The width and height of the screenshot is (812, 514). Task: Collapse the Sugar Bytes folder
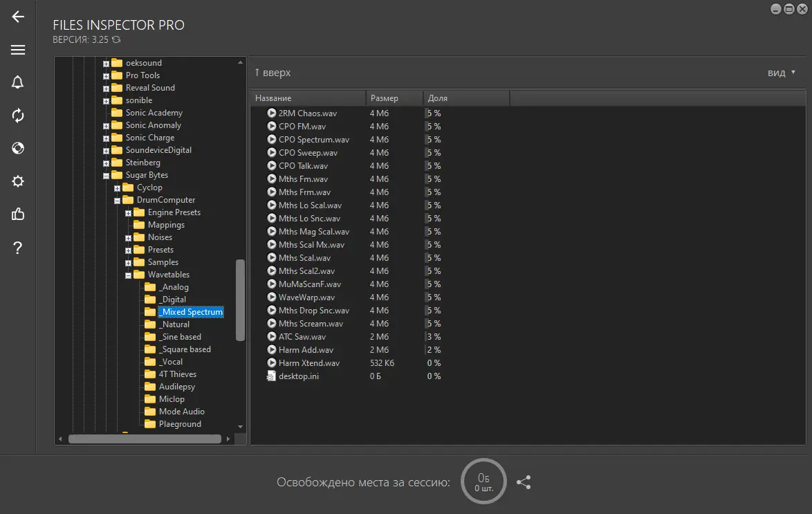106,176
